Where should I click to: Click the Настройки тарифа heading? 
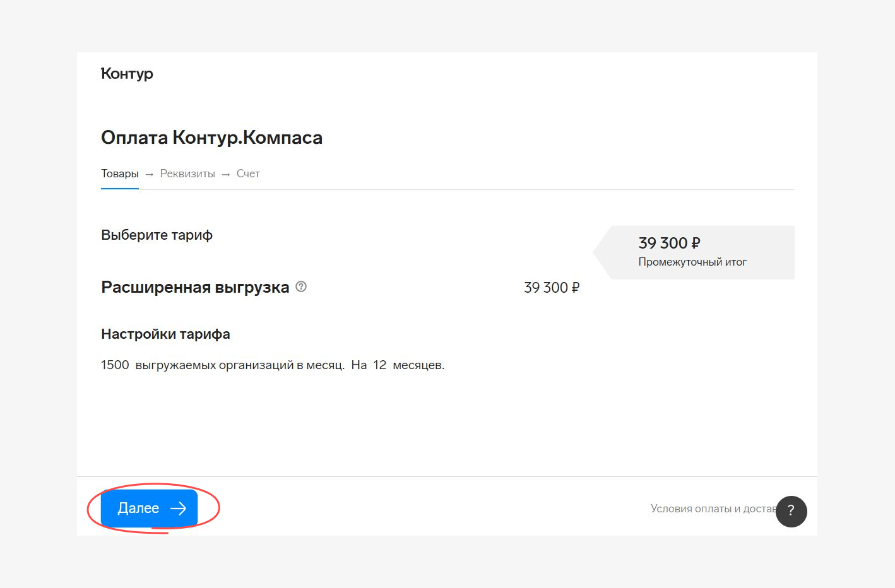pyautogui.click(x=165, y=334)
